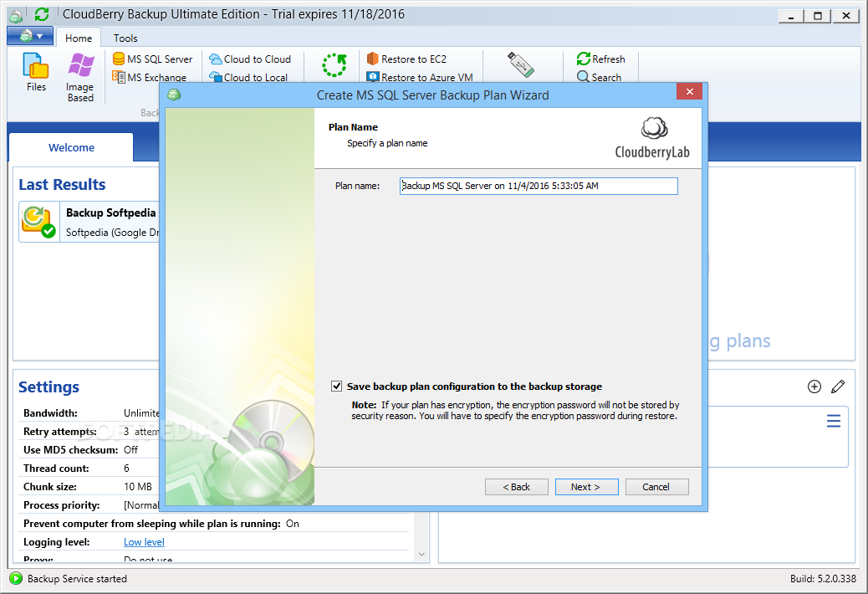Click the Back button in wizard
Image resolution: width=868 pixels, height=594 pixels.
tap(517, 487)
